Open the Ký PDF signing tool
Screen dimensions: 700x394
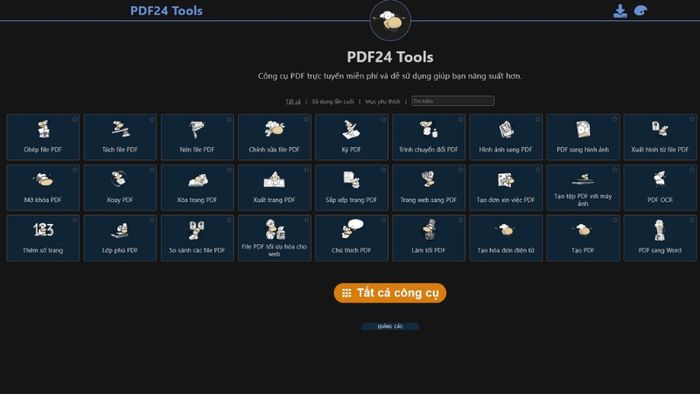[352, 137]
